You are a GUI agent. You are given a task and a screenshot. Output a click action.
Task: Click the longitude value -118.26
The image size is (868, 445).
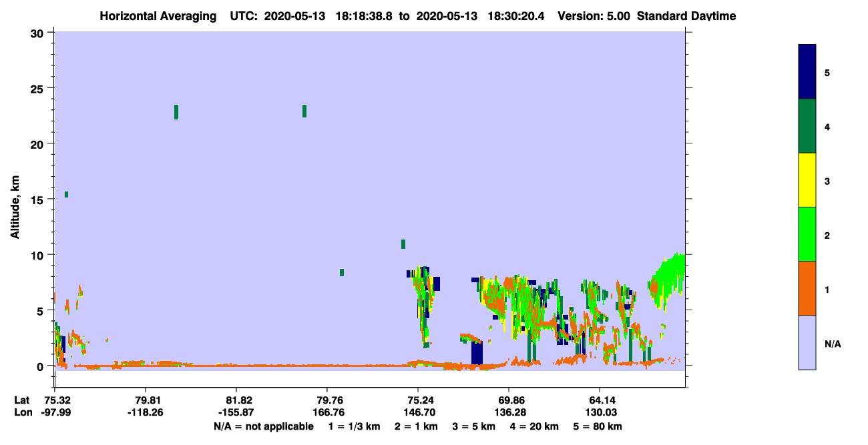(x=146, y=412)
